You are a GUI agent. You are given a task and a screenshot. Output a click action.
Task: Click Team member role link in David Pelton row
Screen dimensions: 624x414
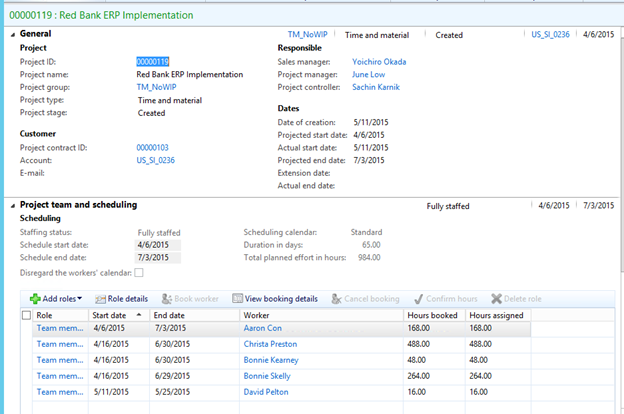[x=60, y=392]
